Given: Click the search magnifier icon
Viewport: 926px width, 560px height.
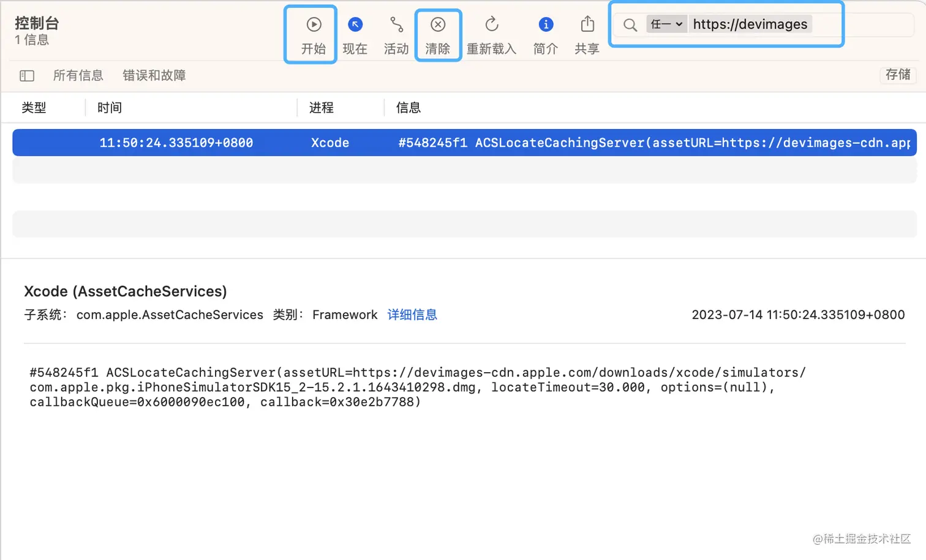Looking at the screenshot, I should [630, 25].
